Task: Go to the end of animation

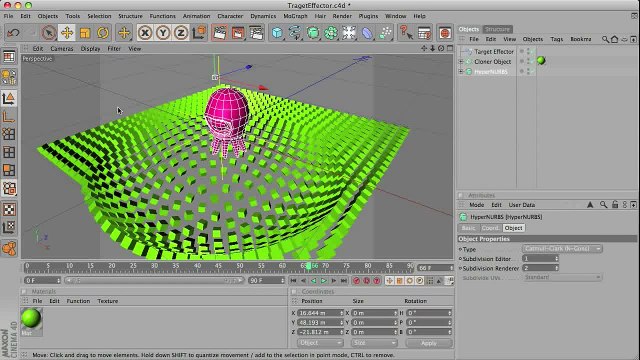Action: click(x=344, y=281)
